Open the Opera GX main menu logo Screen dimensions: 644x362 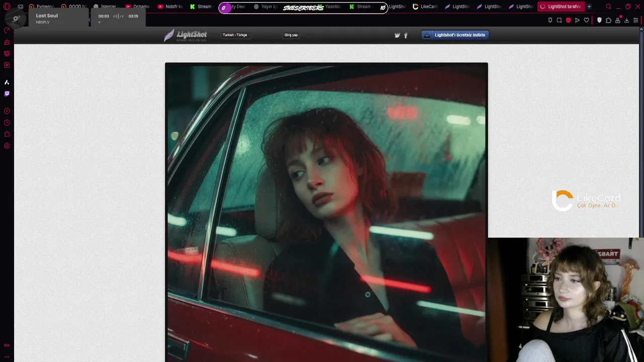pyautogui.click(x=7, y=7)
